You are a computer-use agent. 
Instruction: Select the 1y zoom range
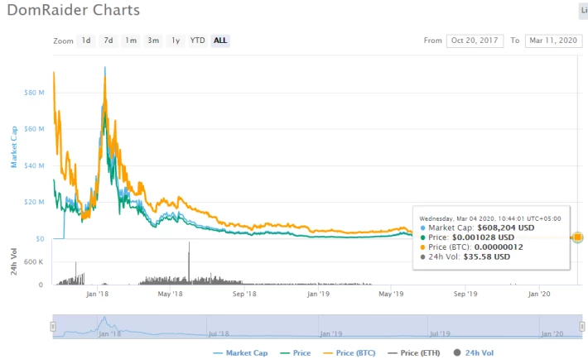coord(176,41)
